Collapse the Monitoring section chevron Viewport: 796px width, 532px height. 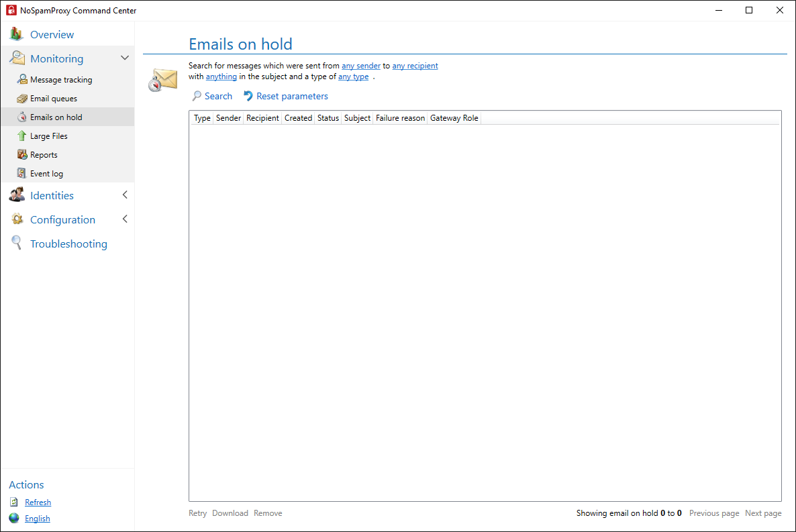pos(124,58)
